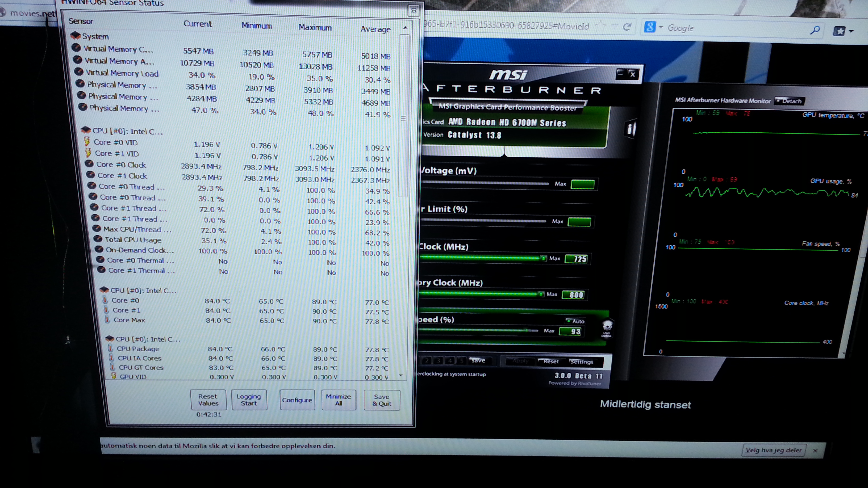This screenshot has height=488, width=868.
Task: Toggle Auto fan speed in Afterburner
Action: (575, 321)
